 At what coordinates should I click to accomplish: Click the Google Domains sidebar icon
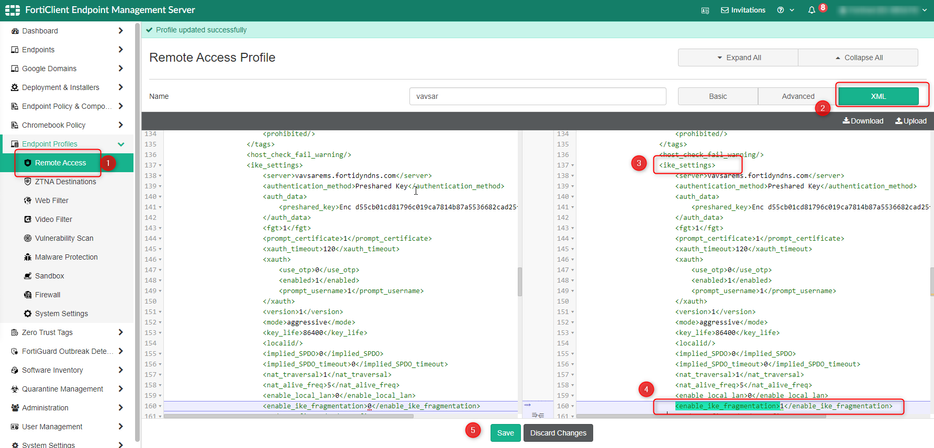[x=15, y=69]
